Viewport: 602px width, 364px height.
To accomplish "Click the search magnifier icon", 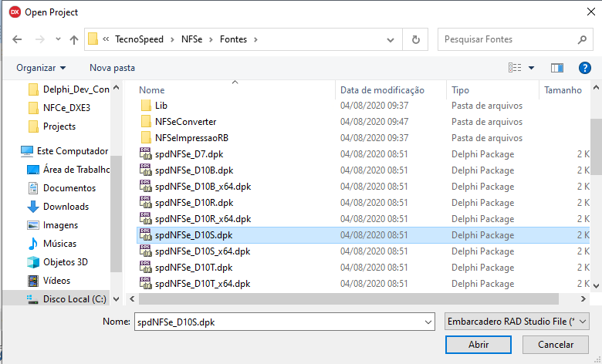I will pyautogui.click(x=582, y=39).
